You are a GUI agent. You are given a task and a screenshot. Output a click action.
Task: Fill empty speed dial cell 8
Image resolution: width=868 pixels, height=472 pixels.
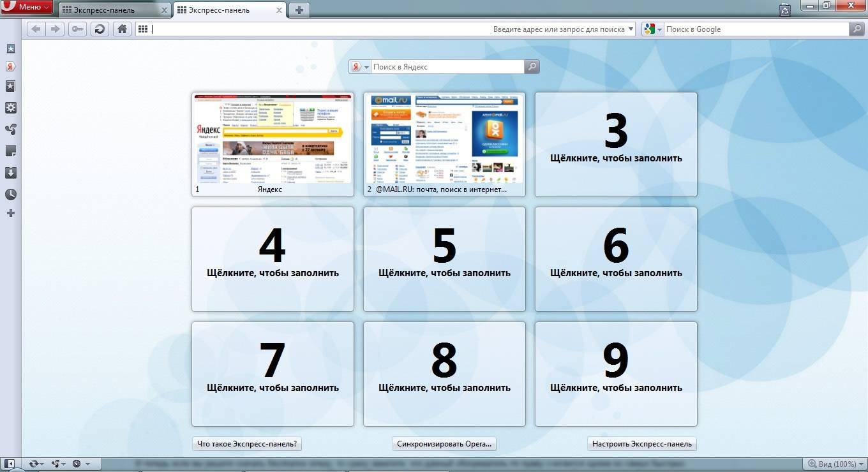point(444,374)
